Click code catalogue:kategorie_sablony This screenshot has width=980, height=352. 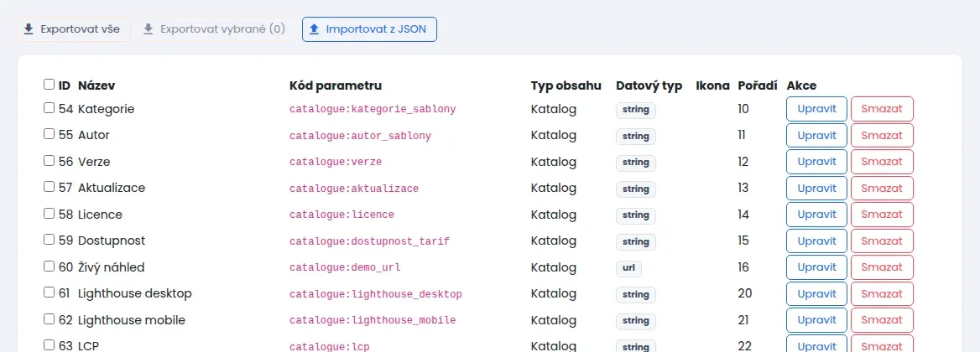point(373,109)
